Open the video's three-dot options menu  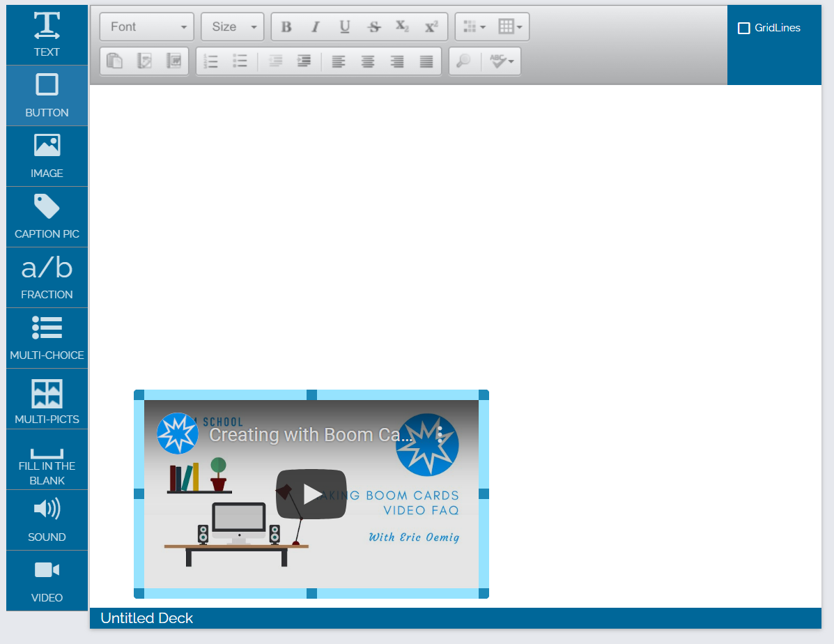tap(440, 435)
